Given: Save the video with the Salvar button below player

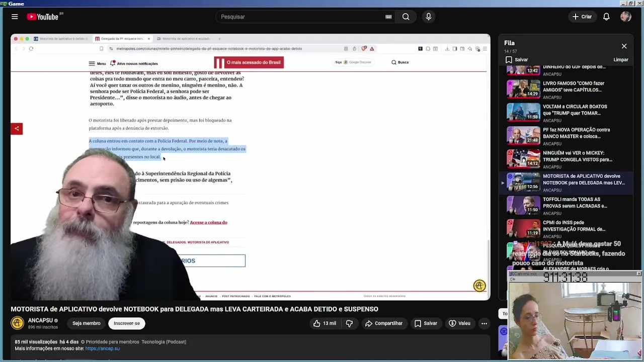Looking at the screenshot, I should click(x=426, y=323).
